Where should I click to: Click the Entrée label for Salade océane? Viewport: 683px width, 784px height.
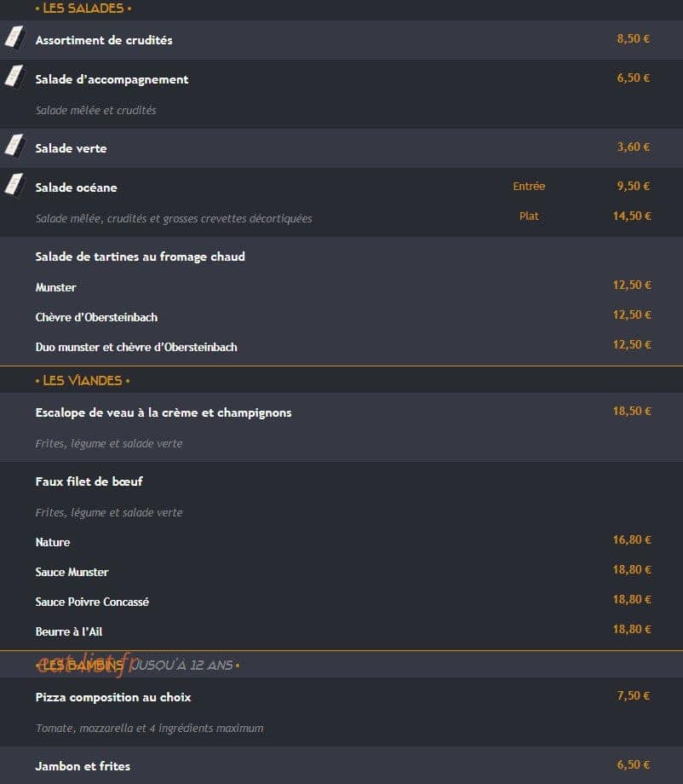(529, 186)
